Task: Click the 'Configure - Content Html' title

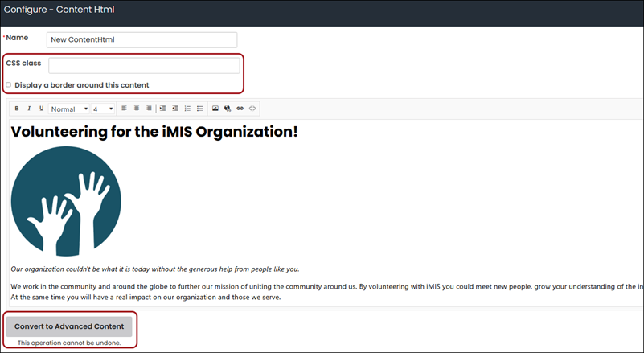Action: pos(59,10)
